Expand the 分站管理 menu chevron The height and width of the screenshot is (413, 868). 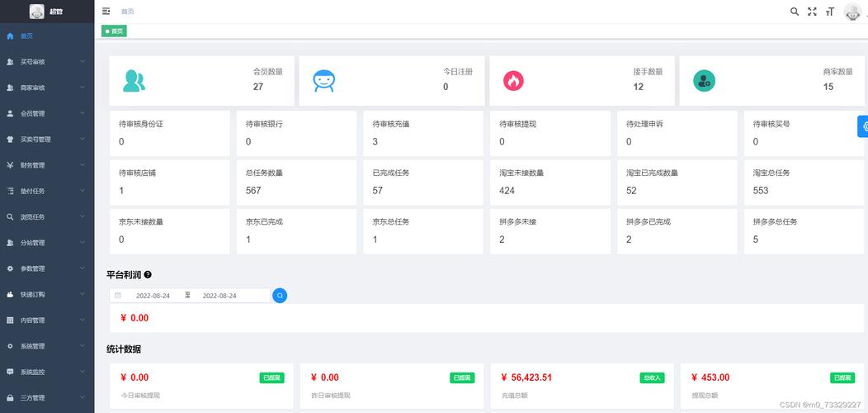[x=83, y=242]
